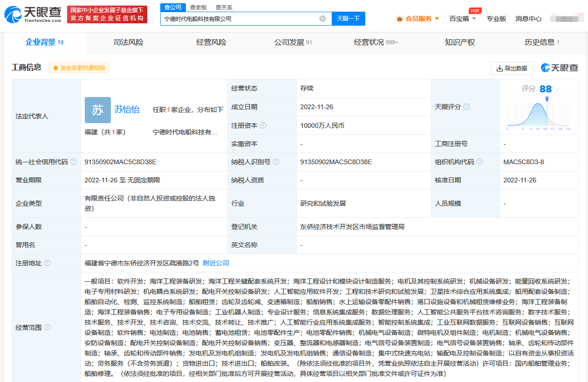Viewport: 588px width, 382px height.
Task: Switch to the 查公司 search tab
Action: [x=173, y=7]
